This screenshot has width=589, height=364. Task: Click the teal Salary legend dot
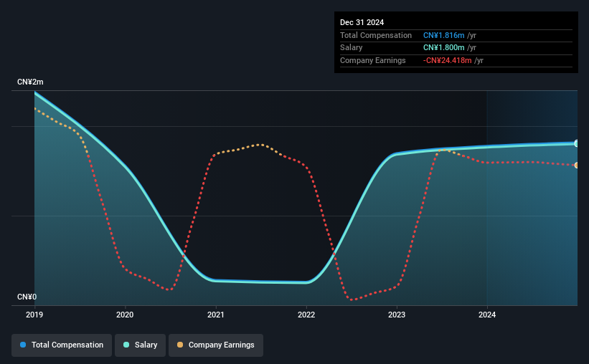(126, 345)
